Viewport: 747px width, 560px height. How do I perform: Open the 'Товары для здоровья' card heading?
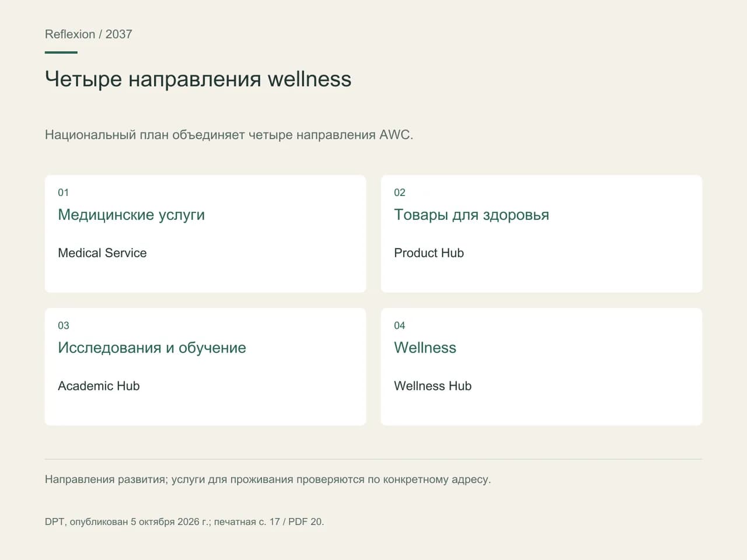click(472, 215)
